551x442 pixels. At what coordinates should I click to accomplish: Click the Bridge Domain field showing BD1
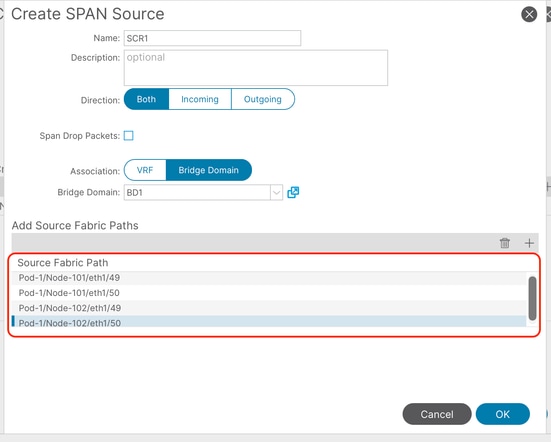coord(197,193)
